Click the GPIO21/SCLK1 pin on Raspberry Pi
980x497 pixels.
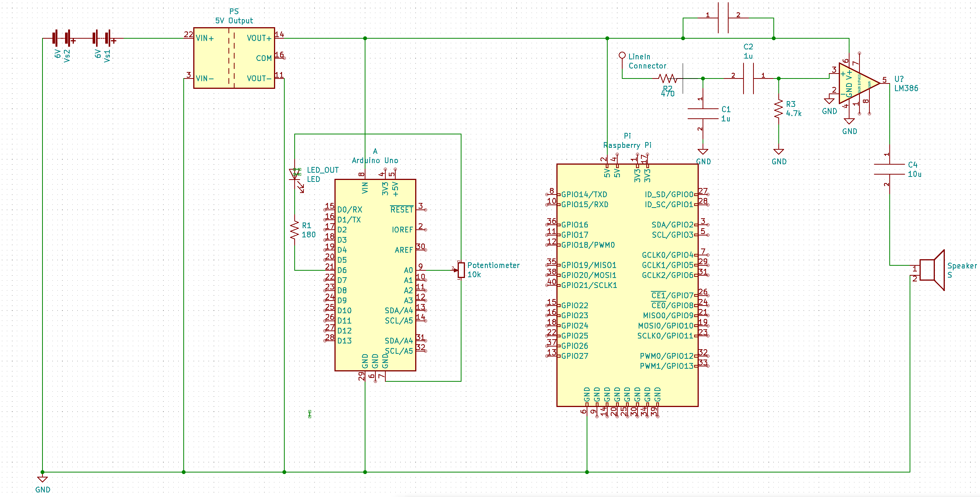(x=589, y=285)
